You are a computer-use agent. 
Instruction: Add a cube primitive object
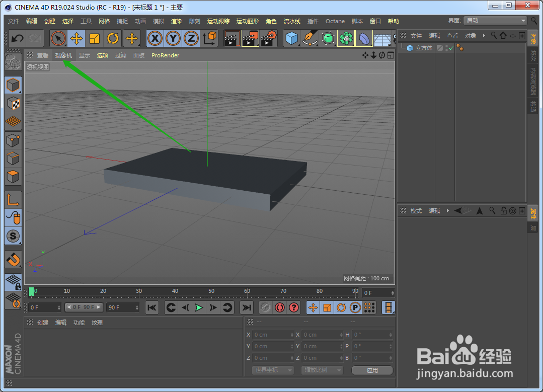point(292,38)
